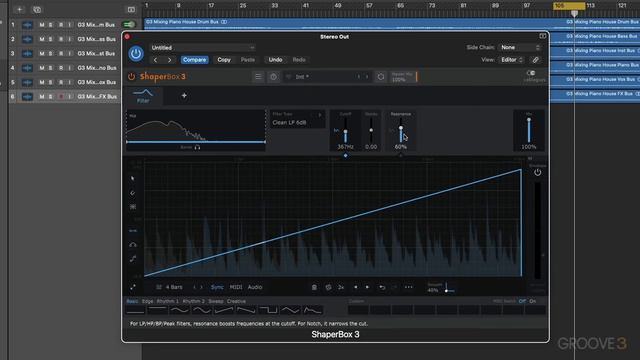Screen dimensions: 640x360
Task: Click the LFO undo arrow icon
Action: pyautogui.click(x=382, y=287)
